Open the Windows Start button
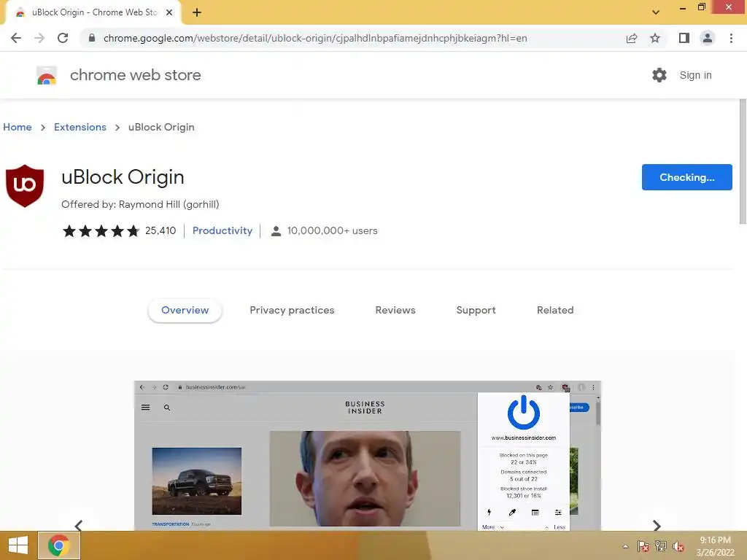The image size is (747, 560). click(x=18, y=545)
